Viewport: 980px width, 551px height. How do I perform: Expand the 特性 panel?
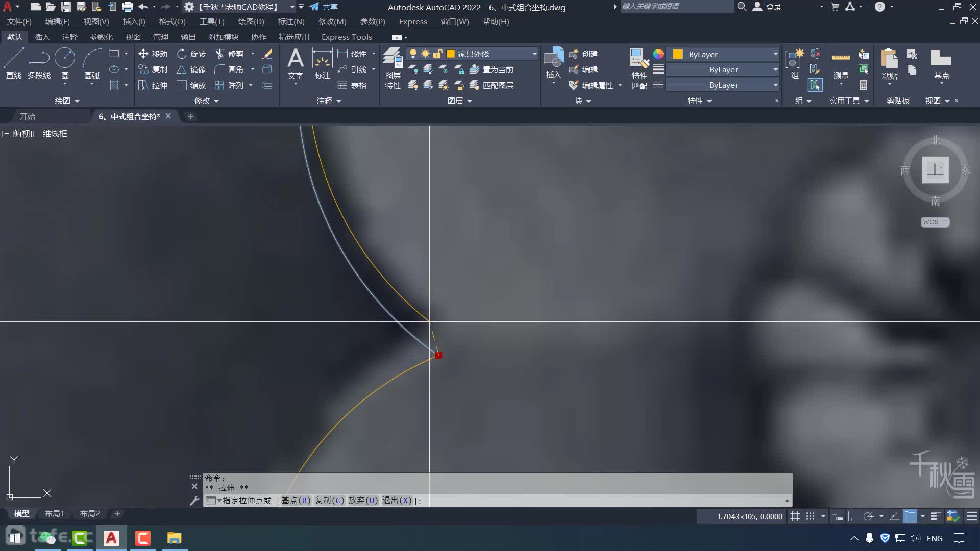[699, 101]
